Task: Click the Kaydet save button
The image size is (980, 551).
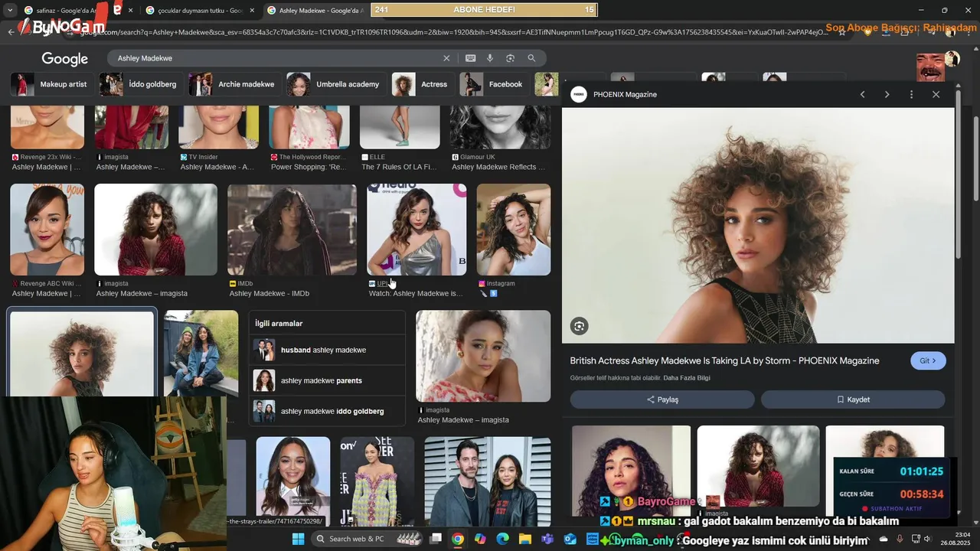Action: pos(853,399)
